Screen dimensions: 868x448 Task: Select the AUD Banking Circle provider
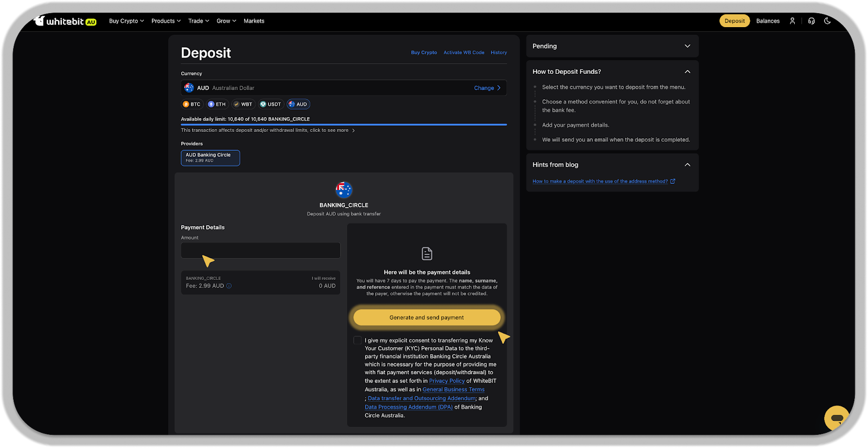click(210, 158)
